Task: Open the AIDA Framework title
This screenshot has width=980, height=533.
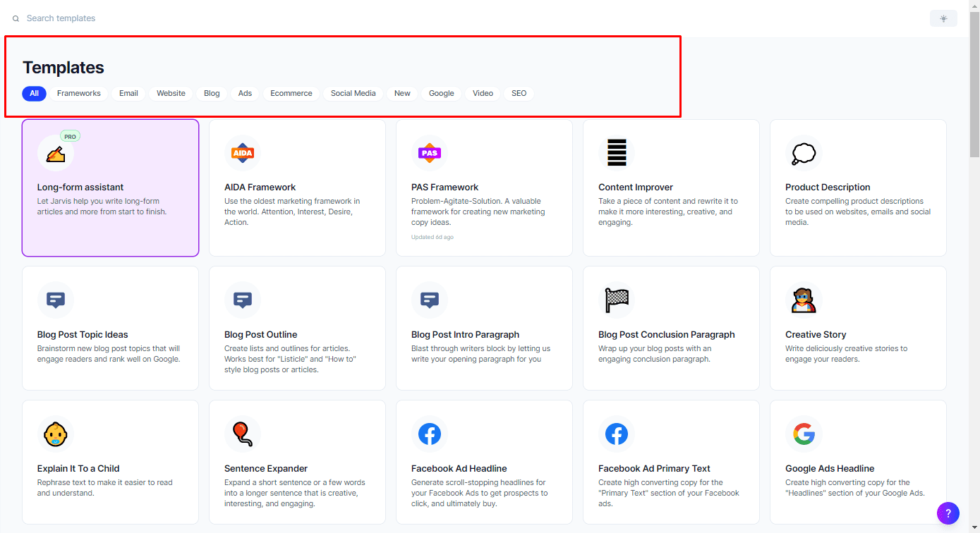Action: click(260, 188)
